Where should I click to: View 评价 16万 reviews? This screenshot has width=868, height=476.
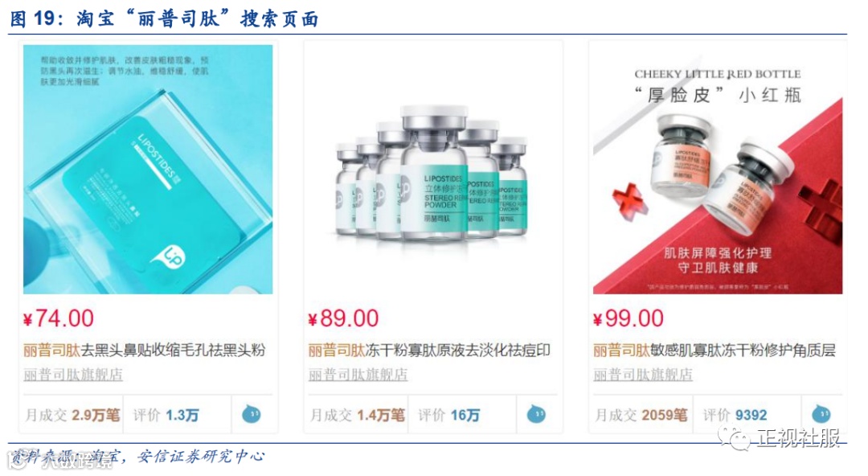449,415
